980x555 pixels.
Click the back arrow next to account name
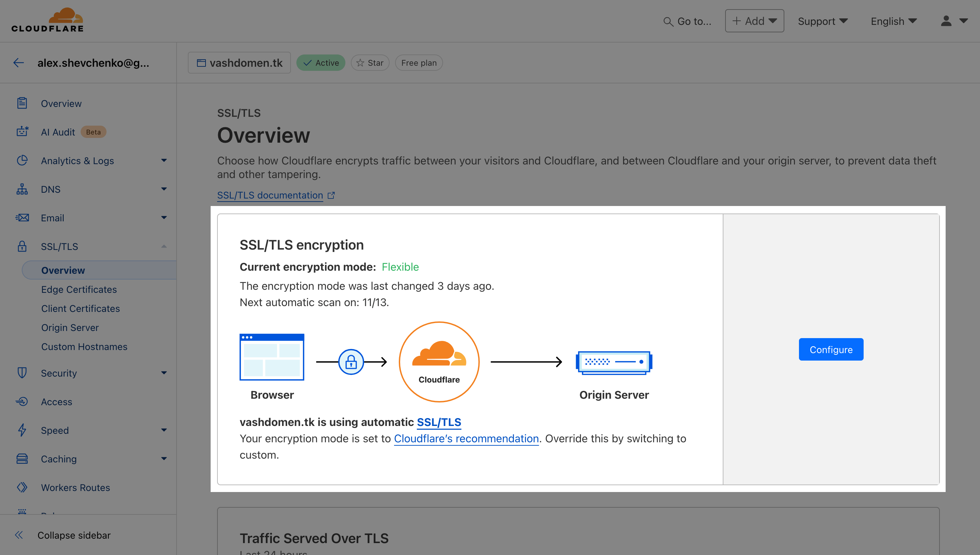point(19,63)
